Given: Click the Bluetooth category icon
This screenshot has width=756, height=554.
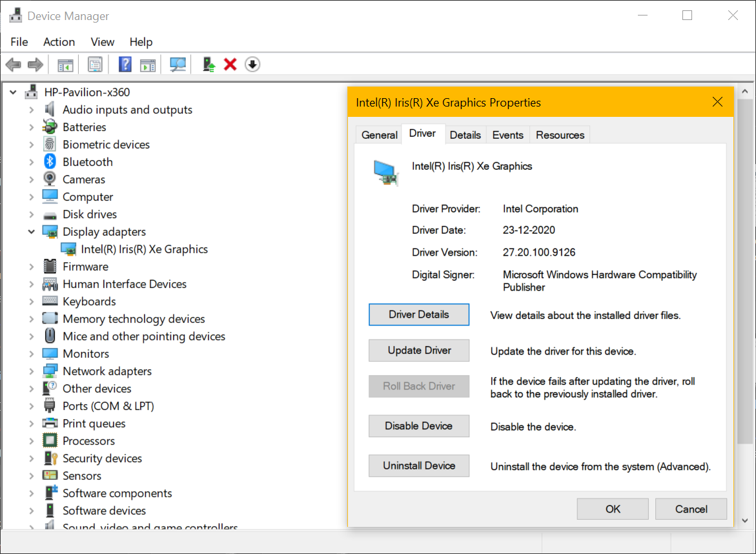Looking at the screenshot, I should [50, 161].
